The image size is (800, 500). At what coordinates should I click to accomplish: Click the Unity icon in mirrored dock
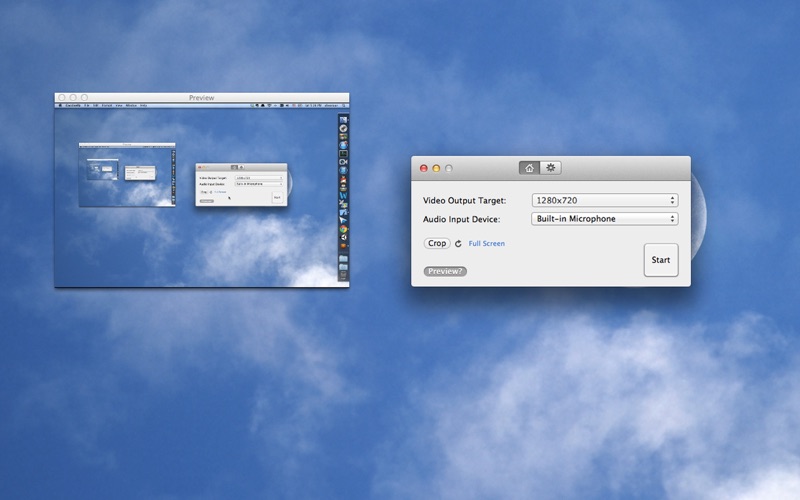[x=343, y=237]
